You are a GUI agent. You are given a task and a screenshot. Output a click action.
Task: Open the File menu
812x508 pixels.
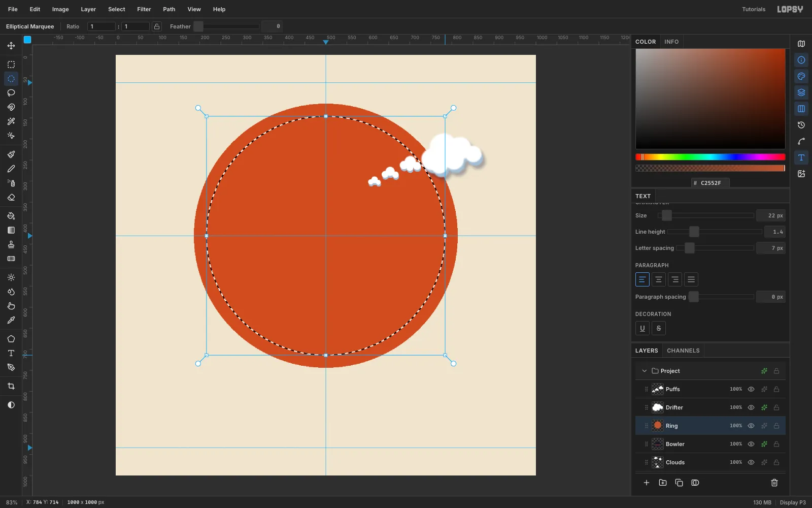(x=13, y=9)
